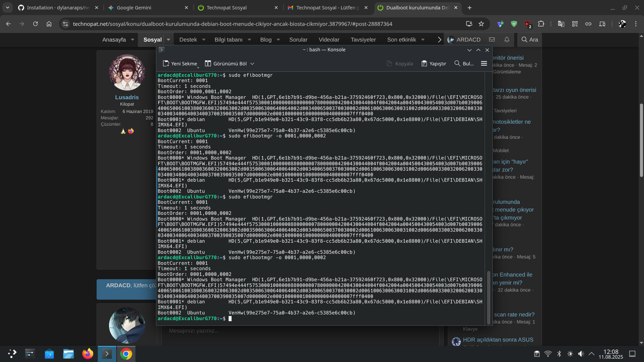Launch Firefox from the taskbar
The height and width of the screenshot is (362, 644).
point(88,354)
